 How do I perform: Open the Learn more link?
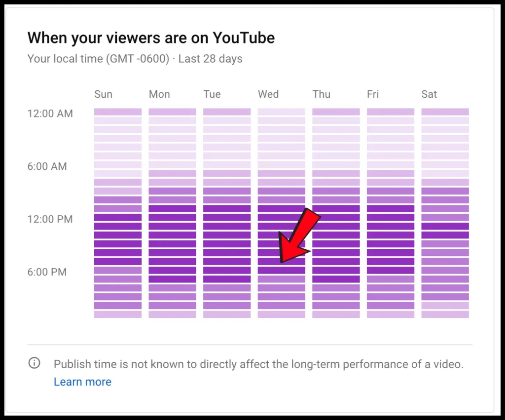[82, 382]
